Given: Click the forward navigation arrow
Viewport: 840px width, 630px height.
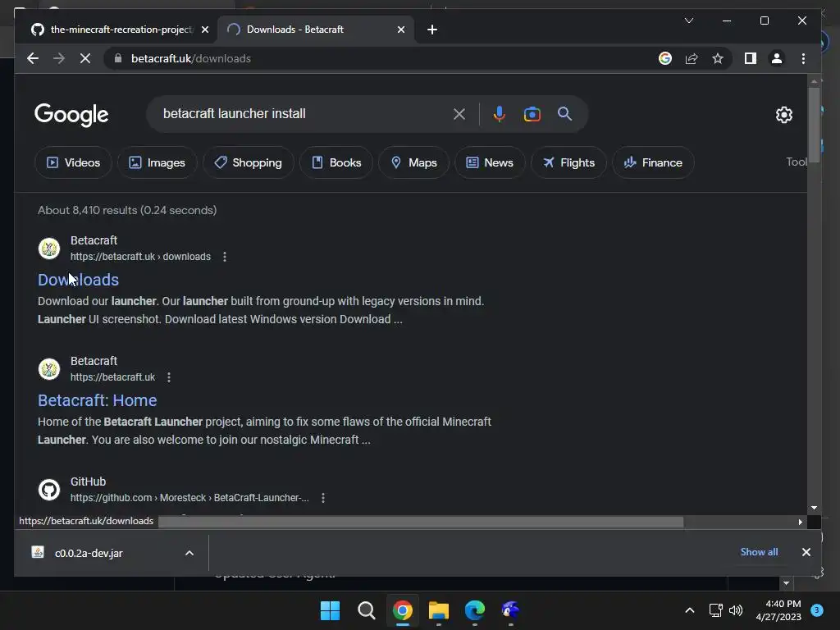Looking at the screenshot, I should point(59,58).
